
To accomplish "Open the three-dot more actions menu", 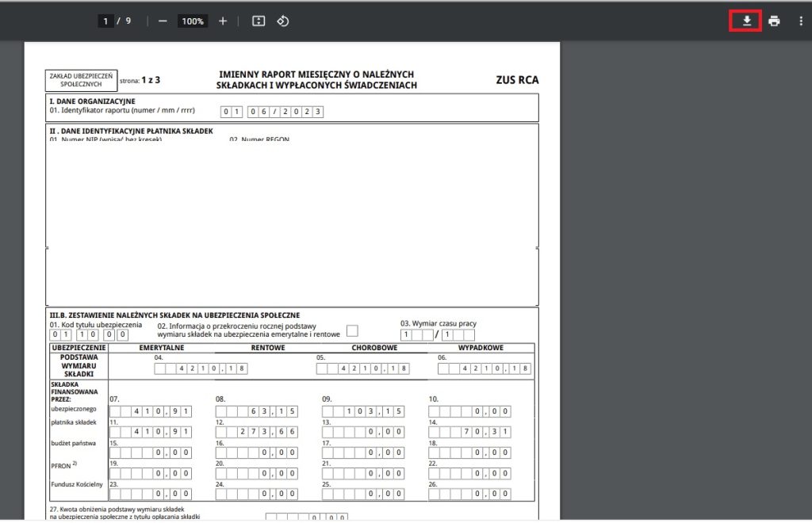I will [x=800, y=21].
